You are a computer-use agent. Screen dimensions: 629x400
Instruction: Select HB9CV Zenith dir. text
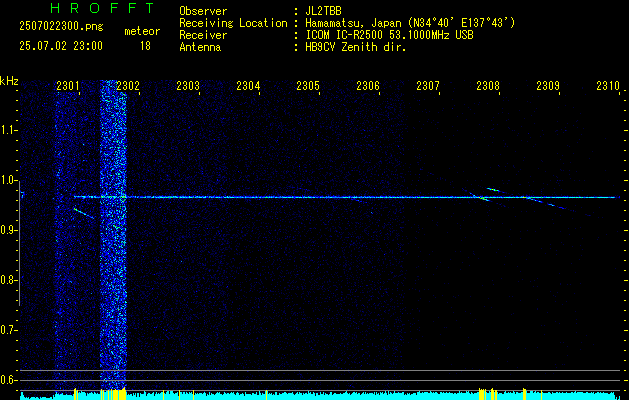tap(356, 47)
